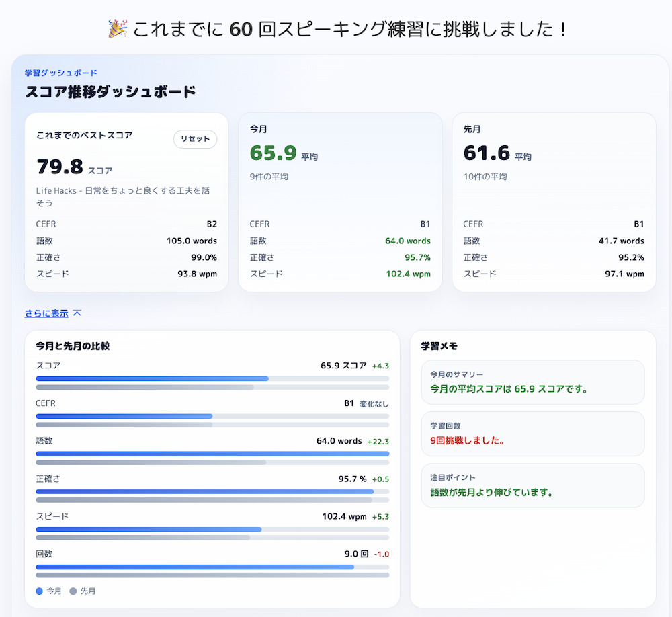Click the gray 先月 bar under 正確さ
This screenshot has width=672, height=617.
(204, 500)
